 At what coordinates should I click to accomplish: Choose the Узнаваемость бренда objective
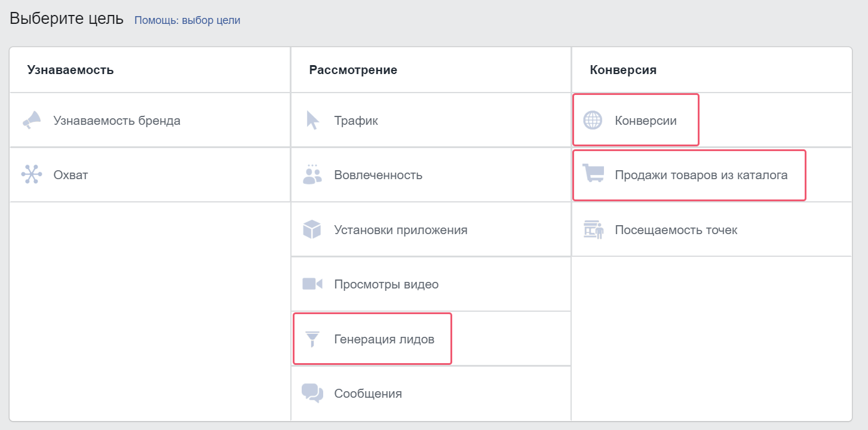point(117,121)
